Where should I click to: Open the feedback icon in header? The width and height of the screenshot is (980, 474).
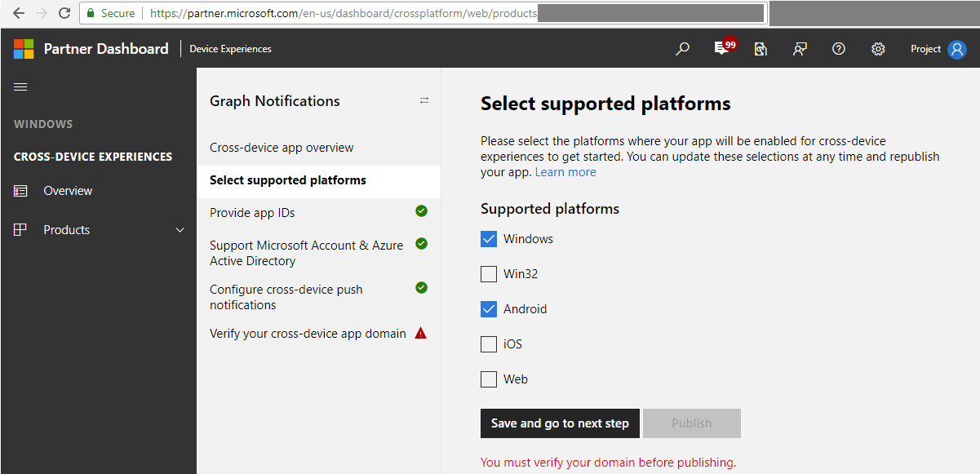[x=800, y=49]
